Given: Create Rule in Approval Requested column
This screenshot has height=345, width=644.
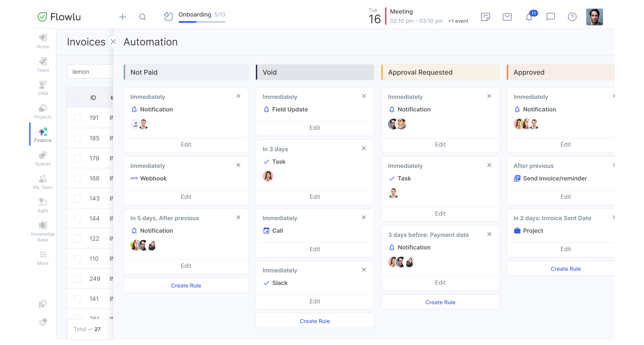Looking at the screenshot, I should tap(440, 302).
